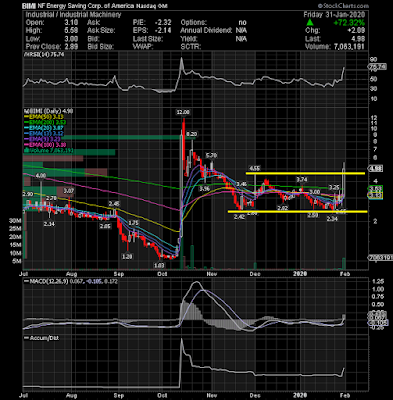The image size is (393, 400).
Task: Click the 1.25 MACD axis label
Action: pos(379,281)
